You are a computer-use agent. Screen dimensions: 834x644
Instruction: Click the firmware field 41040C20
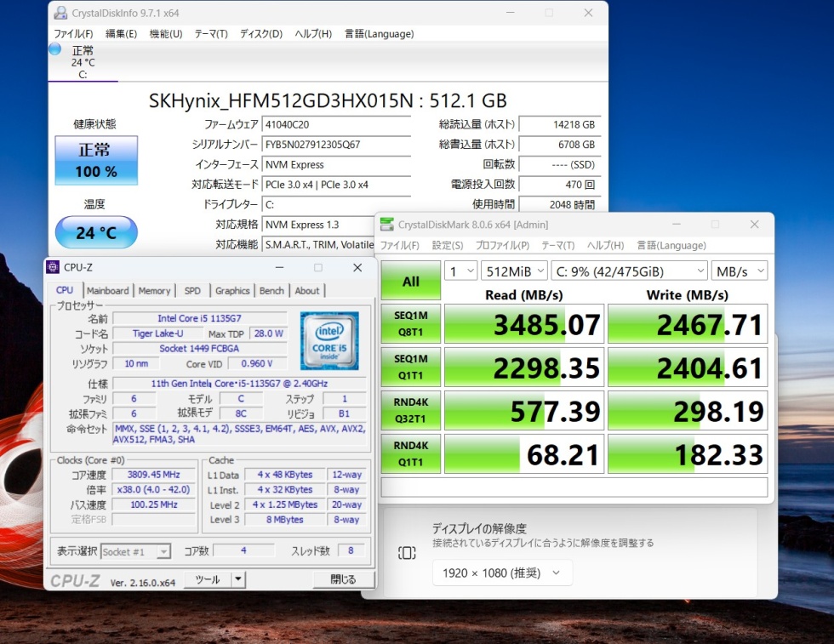(x=337, y=124)
